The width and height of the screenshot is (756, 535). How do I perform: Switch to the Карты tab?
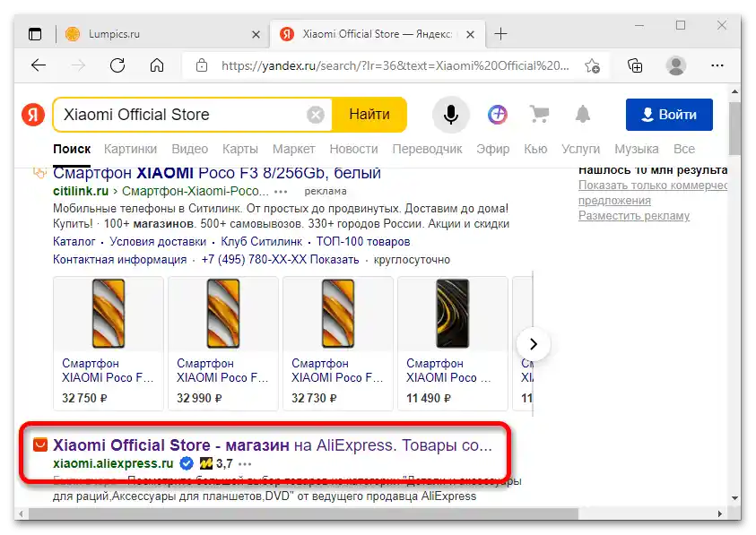240,150
